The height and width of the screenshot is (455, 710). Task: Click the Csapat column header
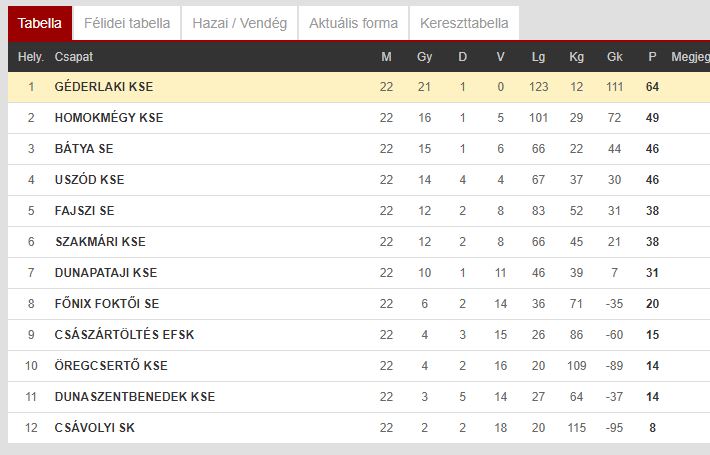[x=74, y=57]
